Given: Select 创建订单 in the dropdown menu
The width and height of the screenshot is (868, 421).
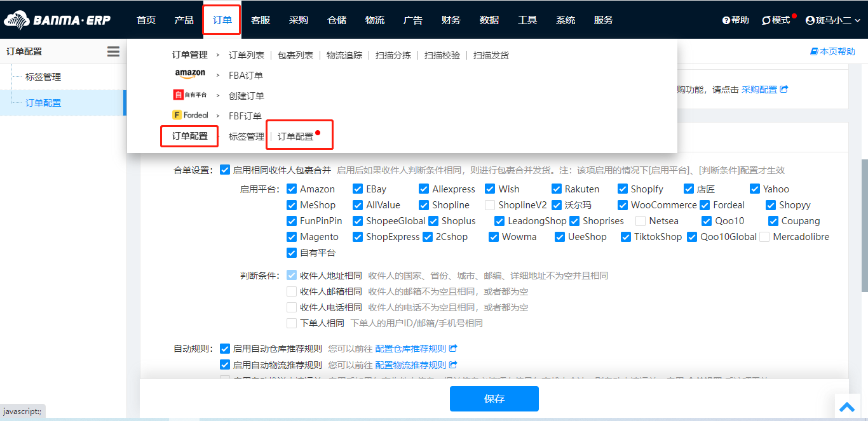Looking at the screenshot, I should tap(247, 96).
